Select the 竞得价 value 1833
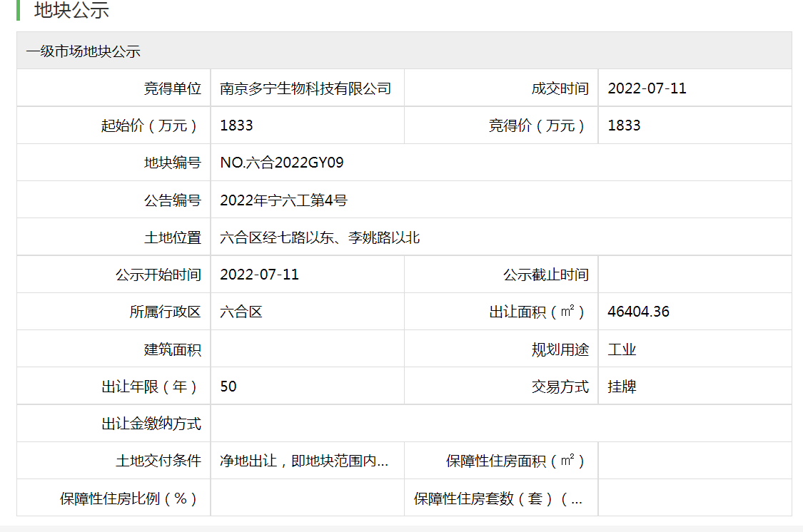The width and height of the screenshot is (803, 532). (624, 126)
